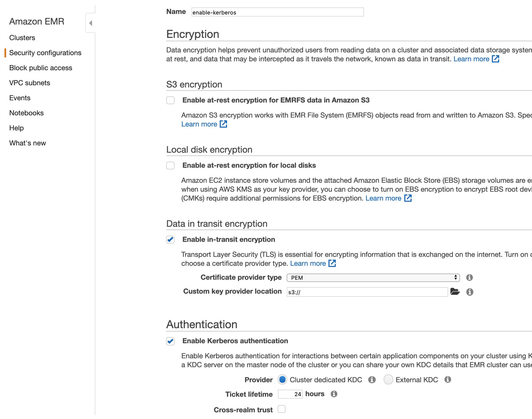Click the Custom key provider location field
This screenshot has width=532, height=419.
(367, 292)
